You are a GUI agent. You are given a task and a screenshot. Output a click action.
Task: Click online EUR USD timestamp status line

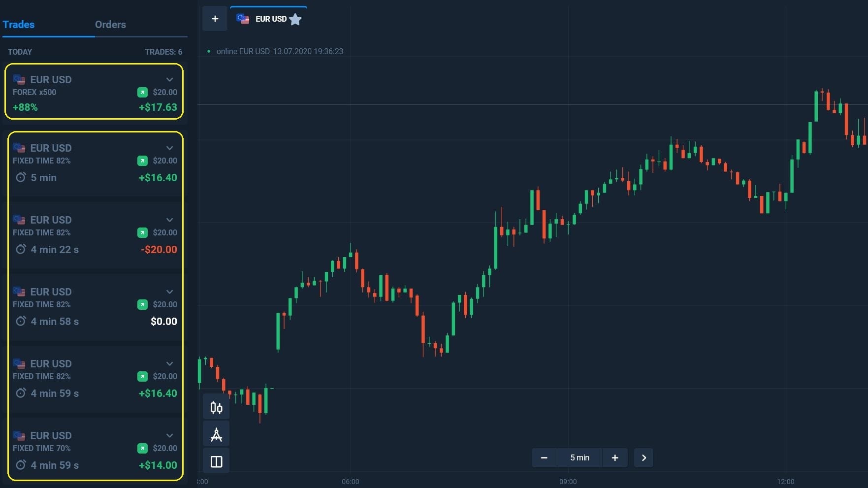[x=280, y=51]
